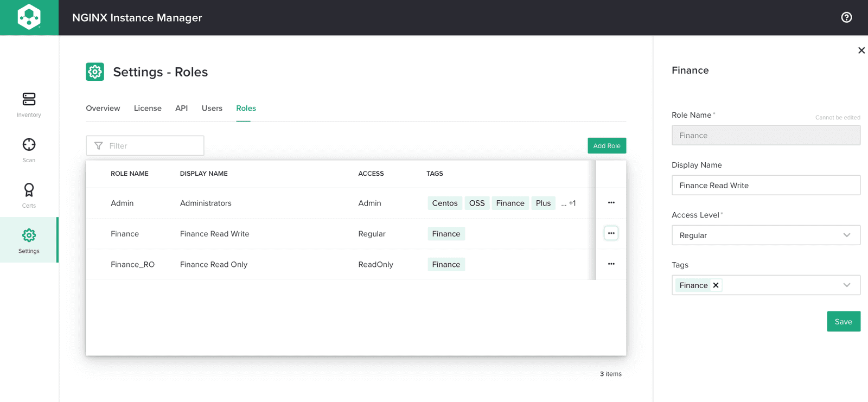Switch to the License tab

coord(148,109)
